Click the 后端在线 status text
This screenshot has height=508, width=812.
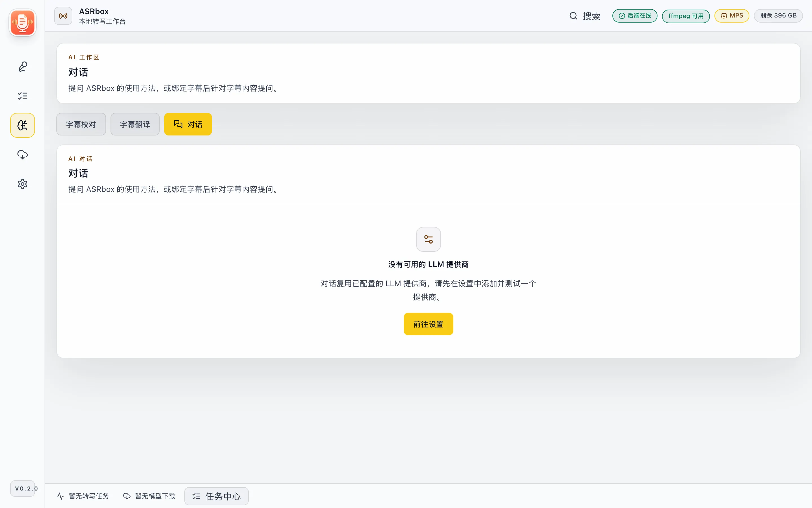639,16
